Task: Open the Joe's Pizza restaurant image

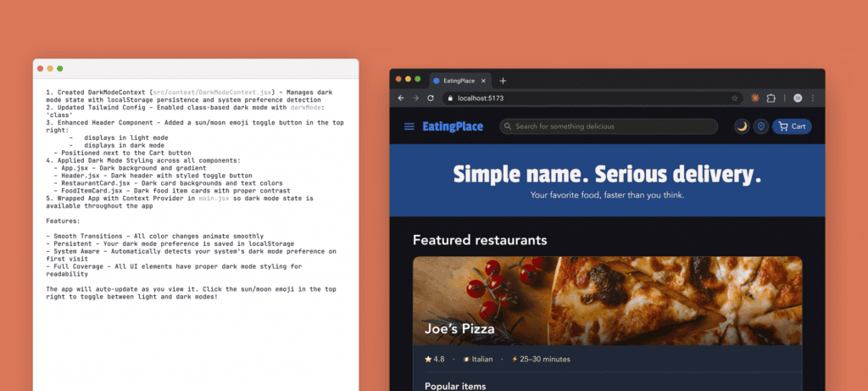Action: pos(607,301)
